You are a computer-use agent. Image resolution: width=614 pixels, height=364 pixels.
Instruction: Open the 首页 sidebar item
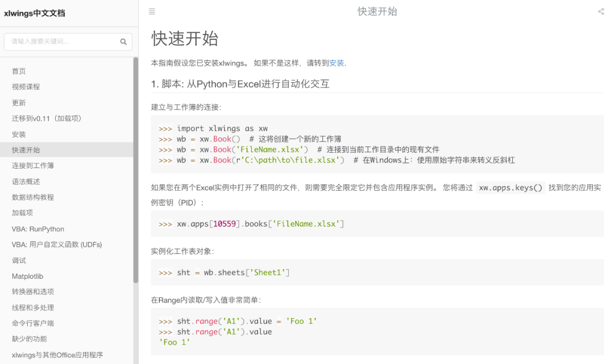(19, 71)
